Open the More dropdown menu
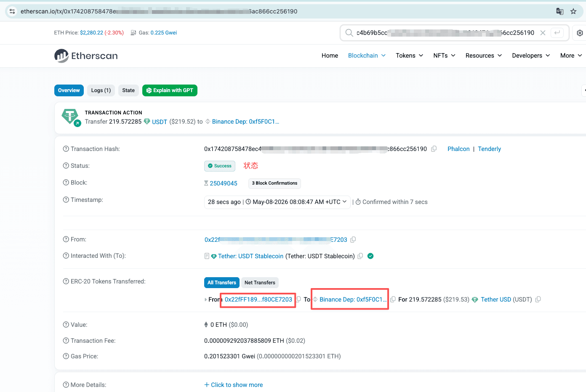 571,56
